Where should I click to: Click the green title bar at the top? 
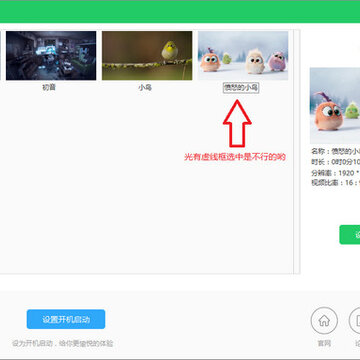(x=180, y=11)
